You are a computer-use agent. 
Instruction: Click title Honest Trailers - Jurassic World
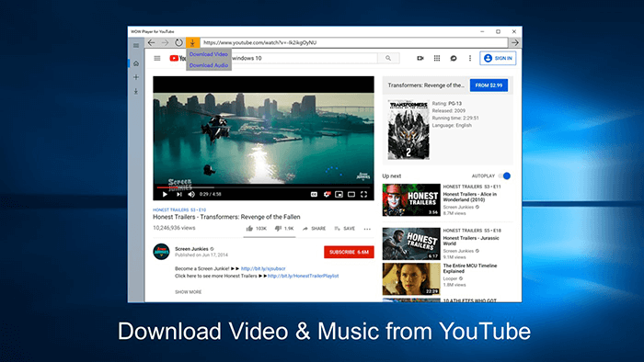(x=471, y=241)
